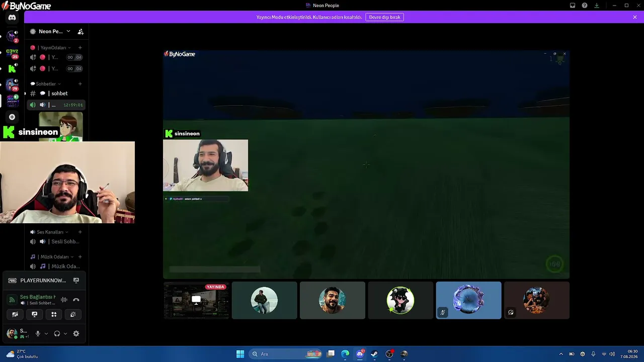Open Discord direct messages home icon
The width and height of the screenshot is (644, 362).
[12, 18]
